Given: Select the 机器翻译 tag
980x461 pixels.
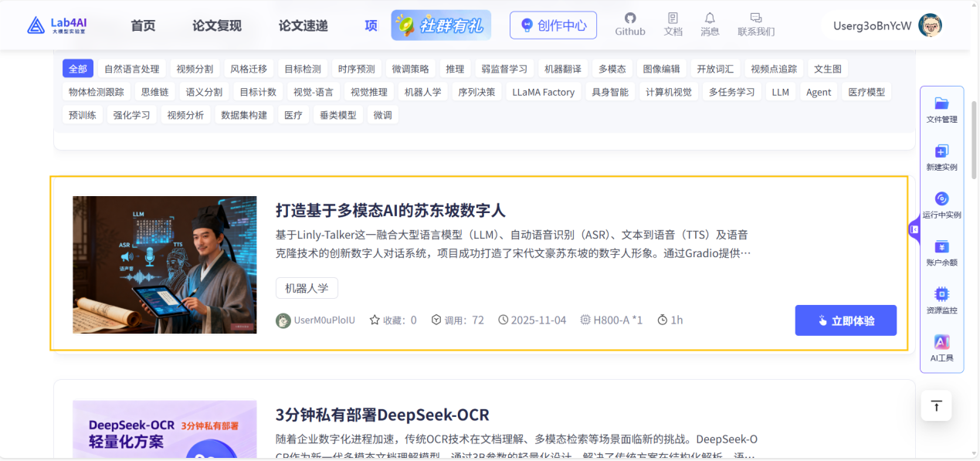Looking at the screenshot, I should [x=563, y=69].
